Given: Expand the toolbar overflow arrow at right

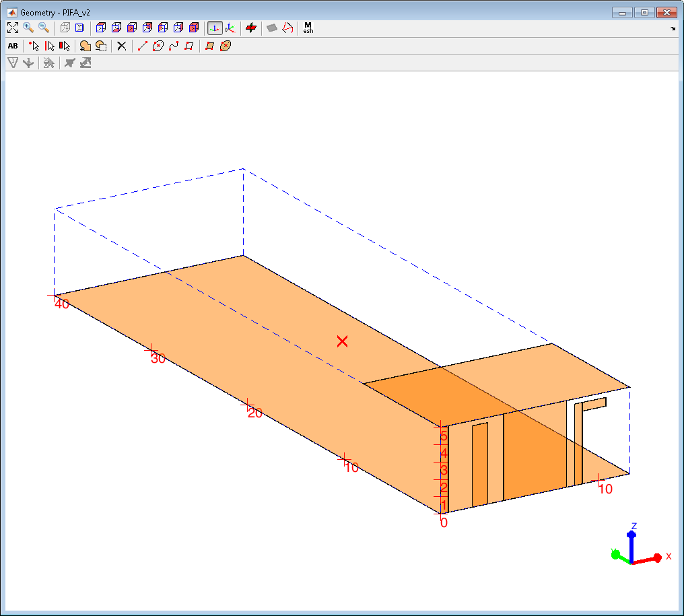Looking at the screenshot, I should coord(673,29).
